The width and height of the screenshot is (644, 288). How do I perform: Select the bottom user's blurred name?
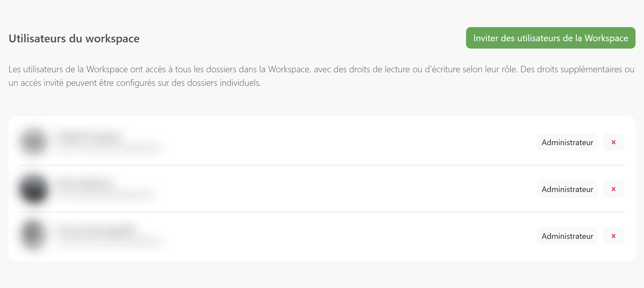[97, 231]
